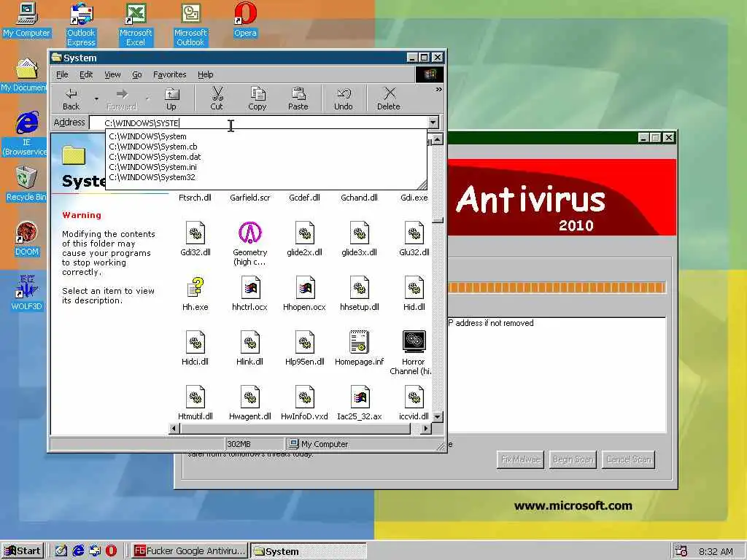Open the WOLF3D desktop shortcut
747x560 pixels.
[x=27, y=293]
